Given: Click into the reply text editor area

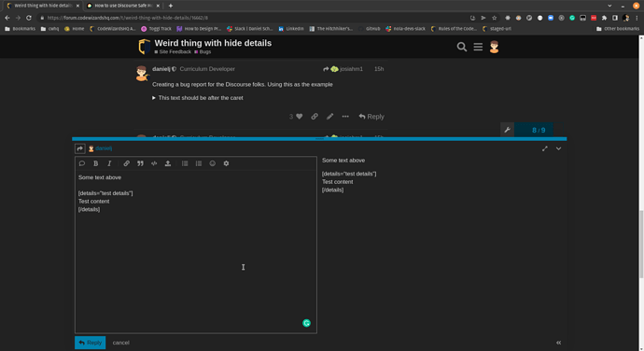Looking at the screenshot, I should tap(196, 251).
